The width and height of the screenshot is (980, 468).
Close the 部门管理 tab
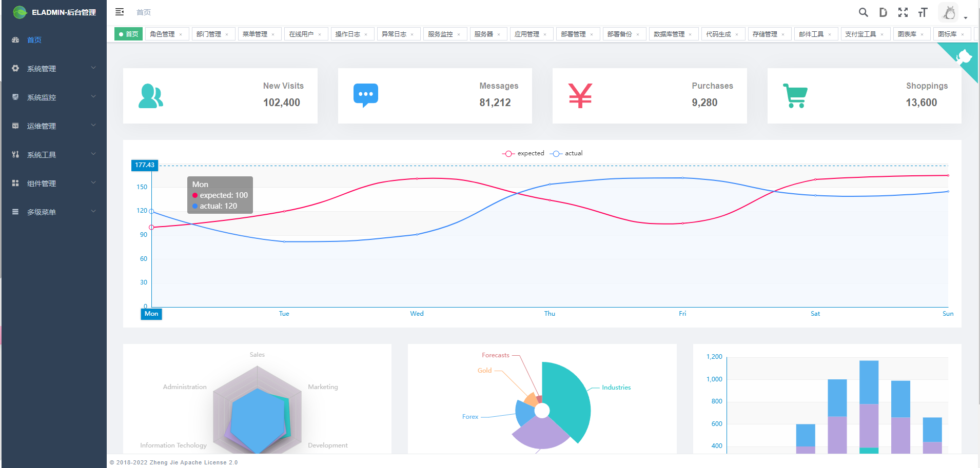pyautogui.click(x=227, y=34)
